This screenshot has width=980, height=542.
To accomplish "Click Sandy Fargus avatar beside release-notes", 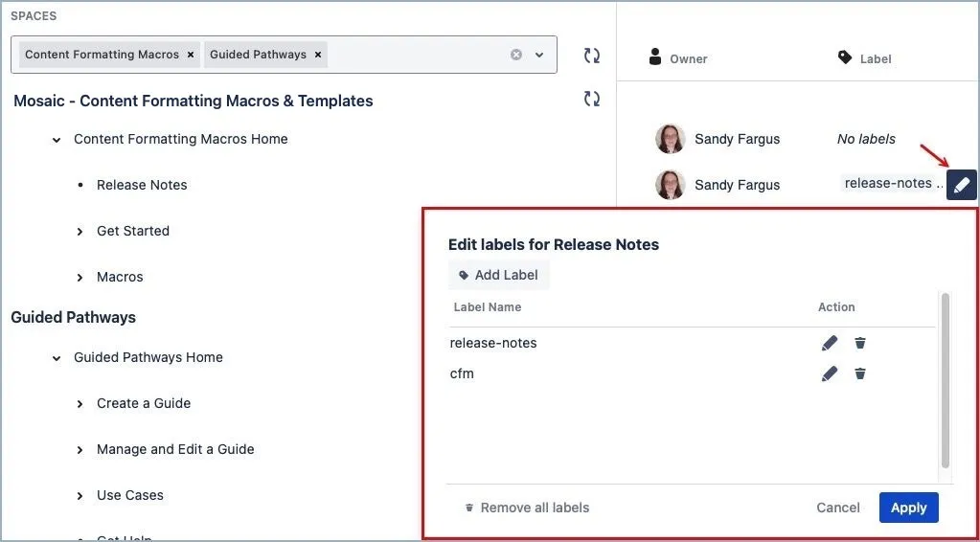I will coord(670,185).
